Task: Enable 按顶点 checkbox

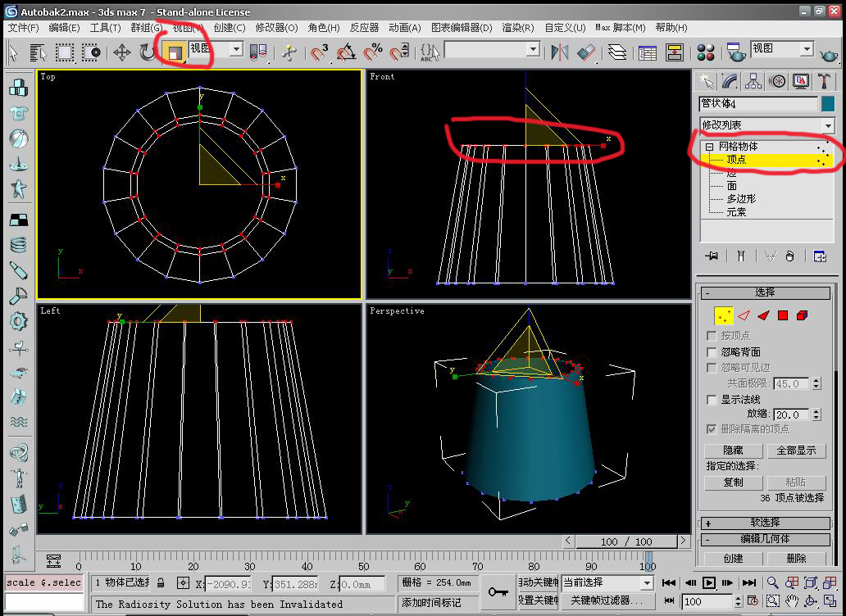Action: pos(712,336)
